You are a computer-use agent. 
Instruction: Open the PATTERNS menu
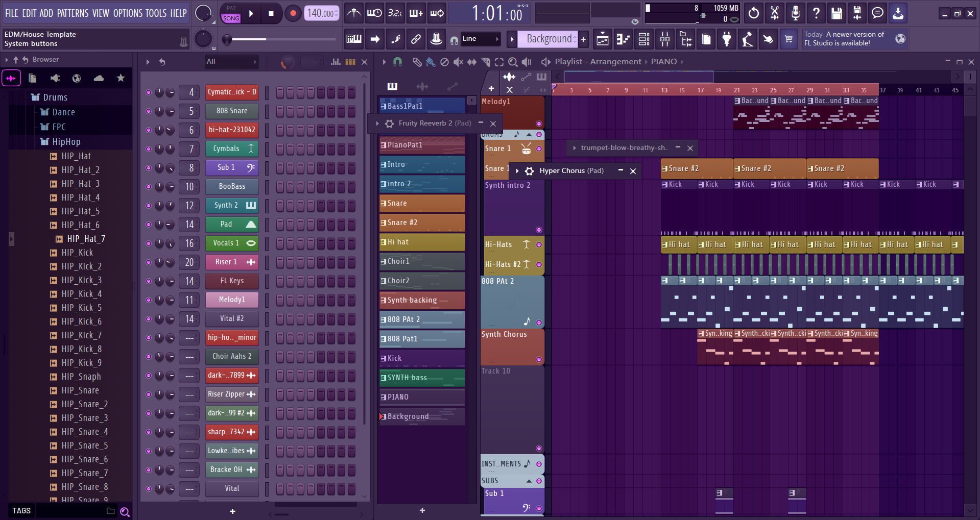click(73, 13)
